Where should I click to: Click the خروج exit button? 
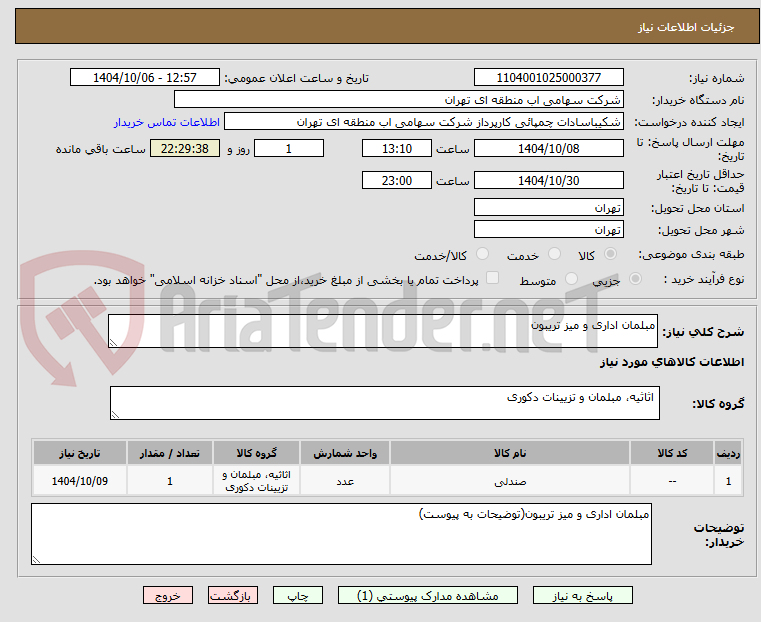[168, 595]
